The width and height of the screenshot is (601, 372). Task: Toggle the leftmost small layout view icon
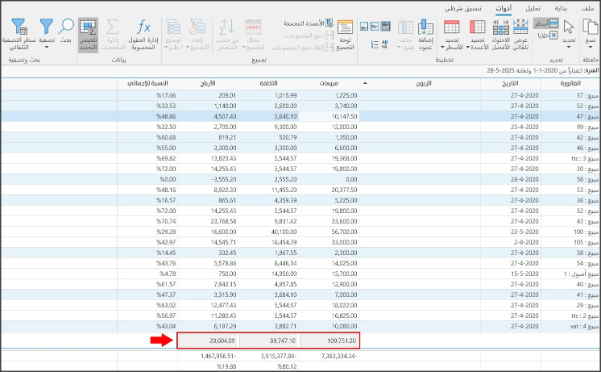pyautogui.click(x=364, y=26)
